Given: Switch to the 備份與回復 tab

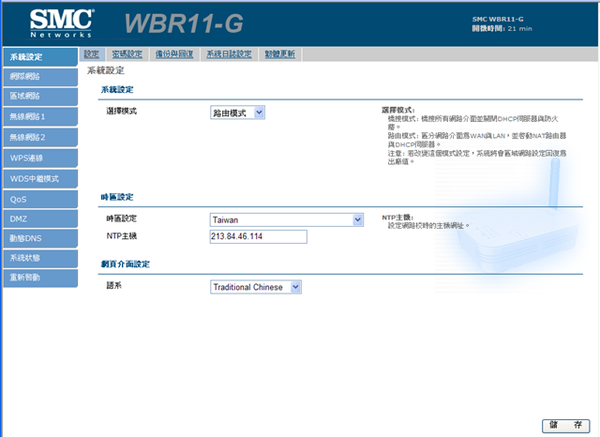Looking at the screenshot, I should 174,54.
